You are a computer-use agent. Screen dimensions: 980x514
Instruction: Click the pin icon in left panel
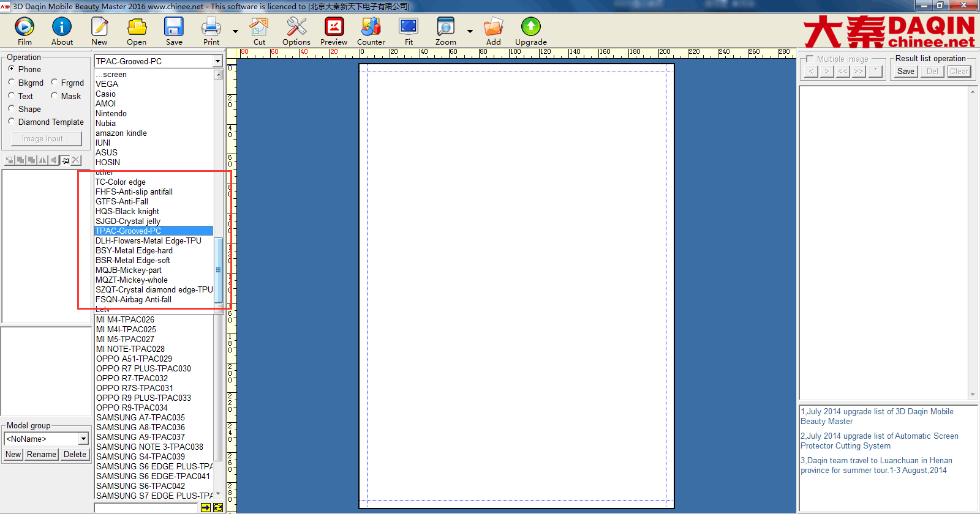pos(65,160)
